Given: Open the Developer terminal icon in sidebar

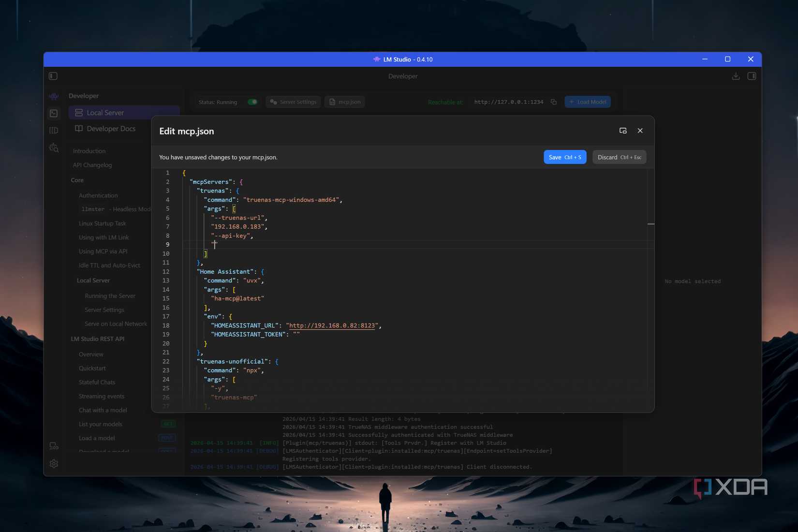Looking at the screenshot, I should [54, 113].
